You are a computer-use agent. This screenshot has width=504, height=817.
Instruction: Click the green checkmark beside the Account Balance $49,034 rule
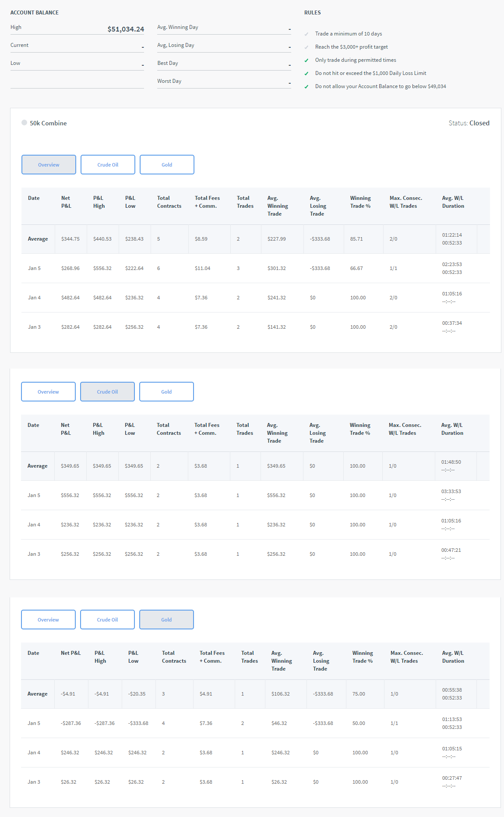point(307,87)
